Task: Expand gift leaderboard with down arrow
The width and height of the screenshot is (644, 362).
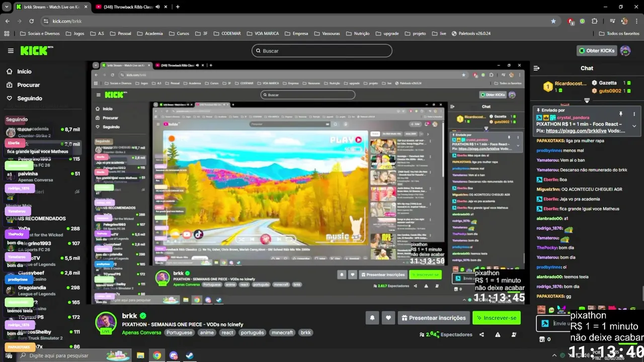Action: click(x=587, y=101)
